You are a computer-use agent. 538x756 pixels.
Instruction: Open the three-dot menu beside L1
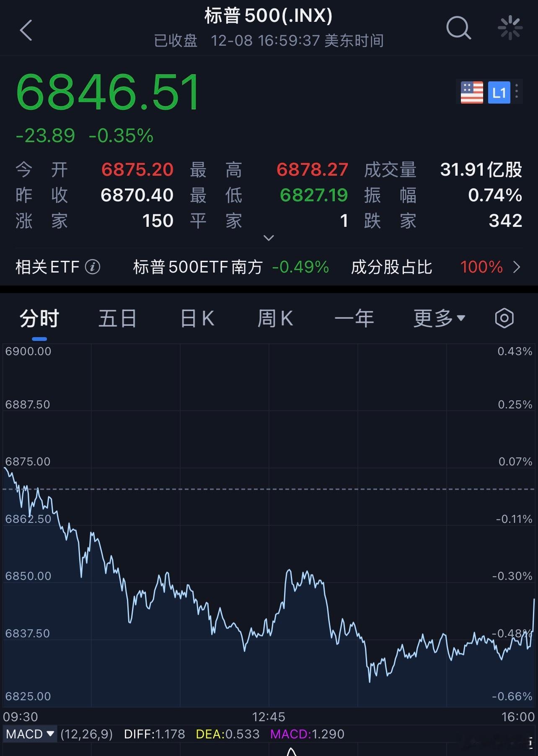point(517,91)
